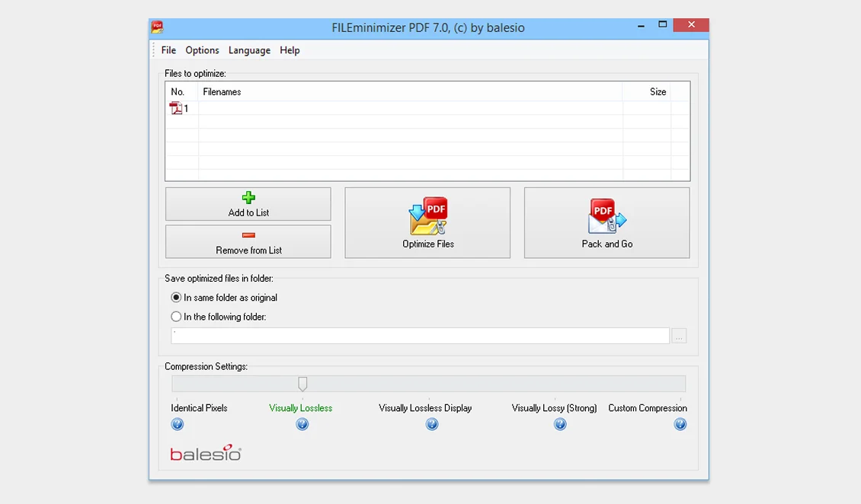Choose Custom Compression label
The width and height of the screenshot is (861, 504).
point(648,408)
